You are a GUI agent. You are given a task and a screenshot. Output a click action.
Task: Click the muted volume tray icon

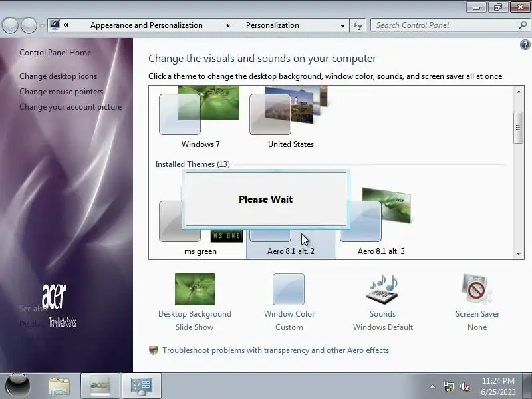464,386
